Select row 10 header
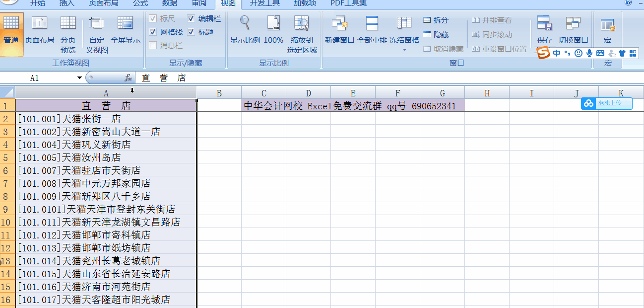The height and width of the screenshot is (308, 644). 7,222
